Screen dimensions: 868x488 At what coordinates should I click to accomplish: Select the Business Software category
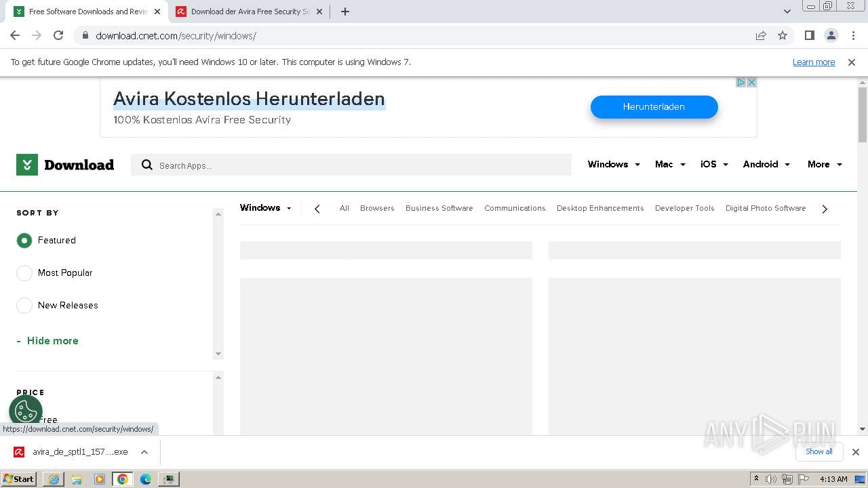[439, 208]
